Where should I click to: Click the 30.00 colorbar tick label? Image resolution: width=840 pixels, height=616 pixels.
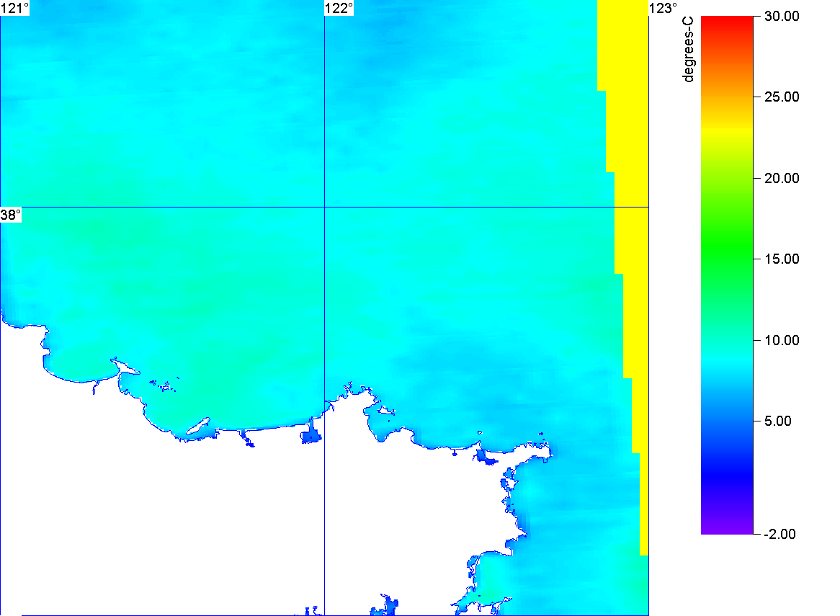782,16
